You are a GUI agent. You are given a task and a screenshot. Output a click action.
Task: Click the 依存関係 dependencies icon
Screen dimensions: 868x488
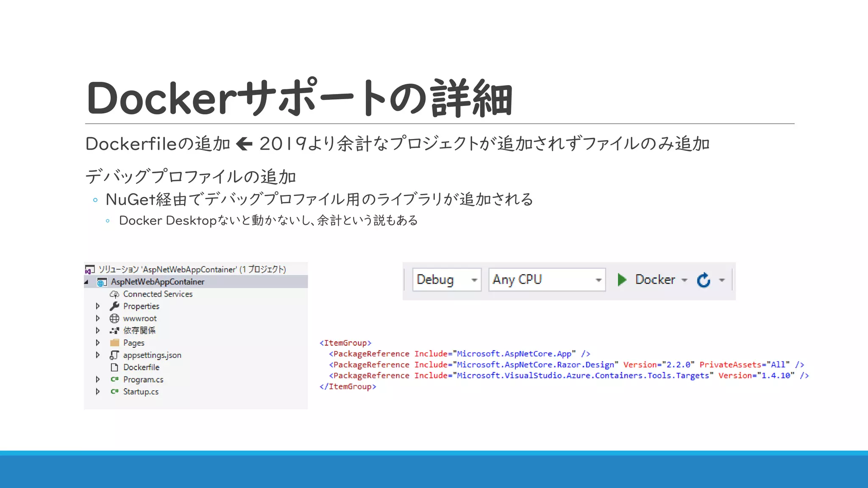(x=114, y=330)
